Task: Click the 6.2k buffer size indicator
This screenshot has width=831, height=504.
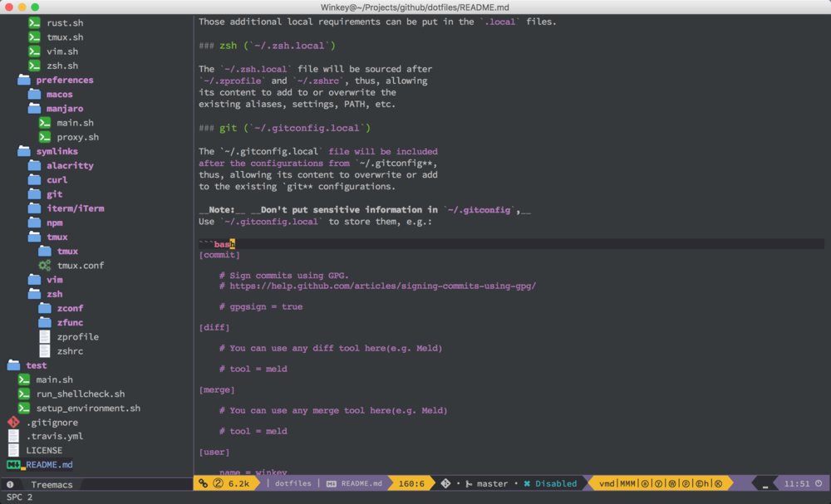Action: click(x=238, y=483)
